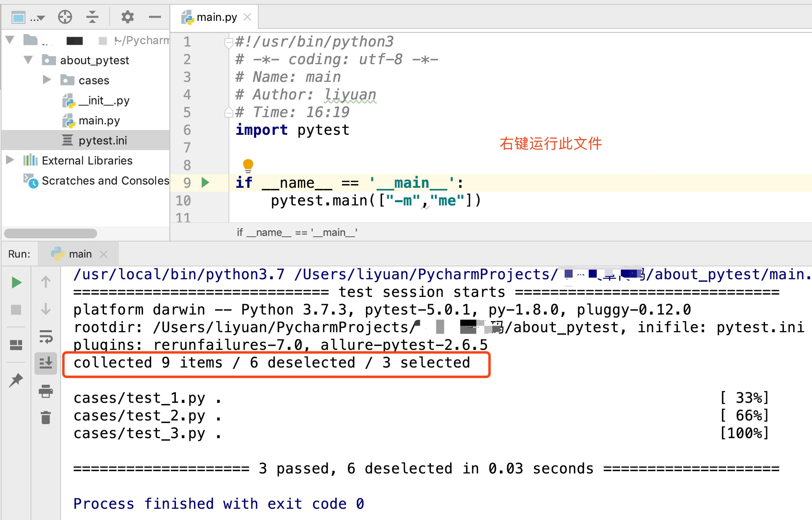Select the main run tab
812x520 pixels.
pos(80,254)
